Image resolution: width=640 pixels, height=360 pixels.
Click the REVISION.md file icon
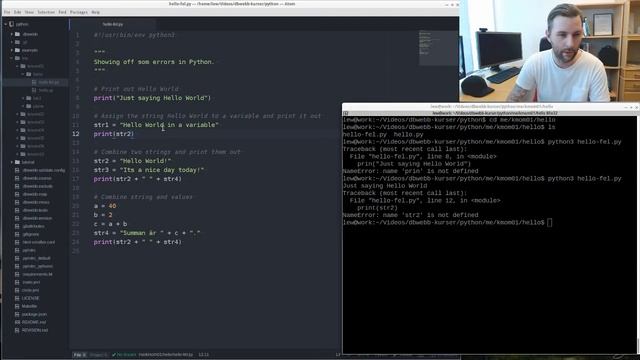[x=17, y=330]
